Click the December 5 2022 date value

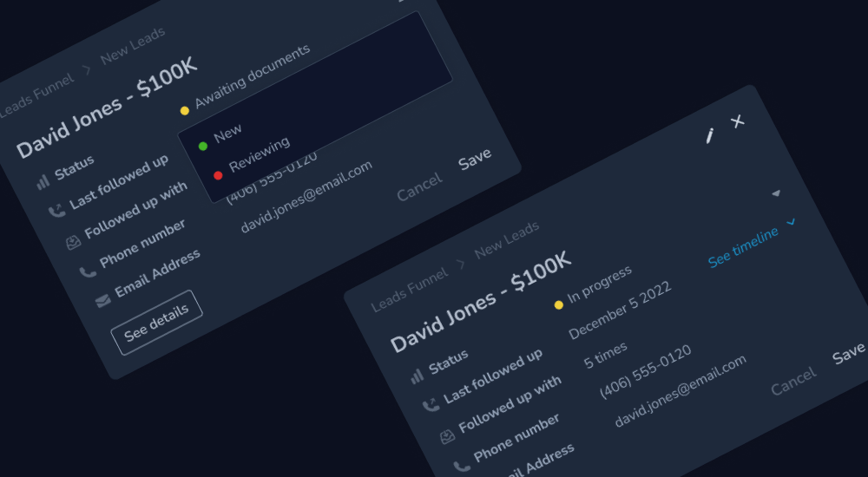[620, 310]
